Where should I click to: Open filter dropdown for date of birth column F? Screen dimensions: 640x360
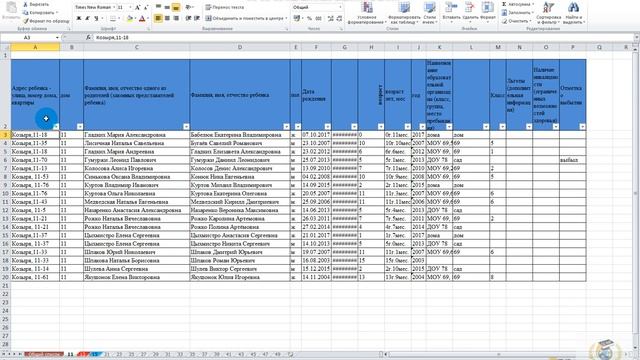[328, 127]
